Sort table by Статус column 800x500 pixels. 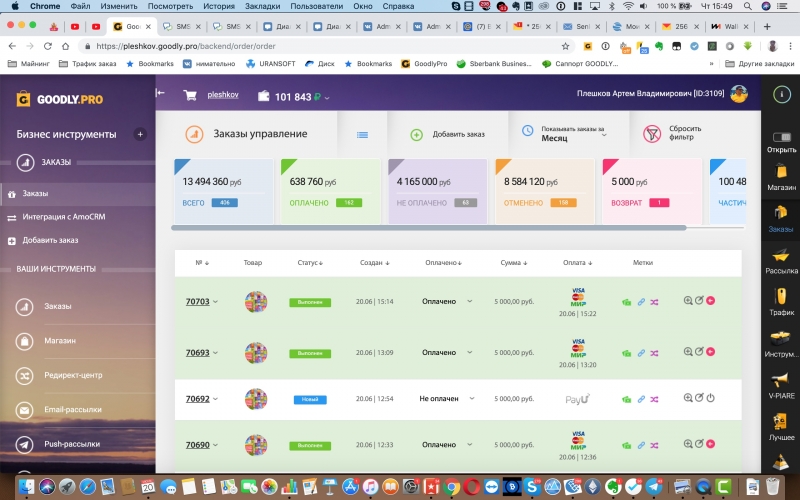(310, 263)
